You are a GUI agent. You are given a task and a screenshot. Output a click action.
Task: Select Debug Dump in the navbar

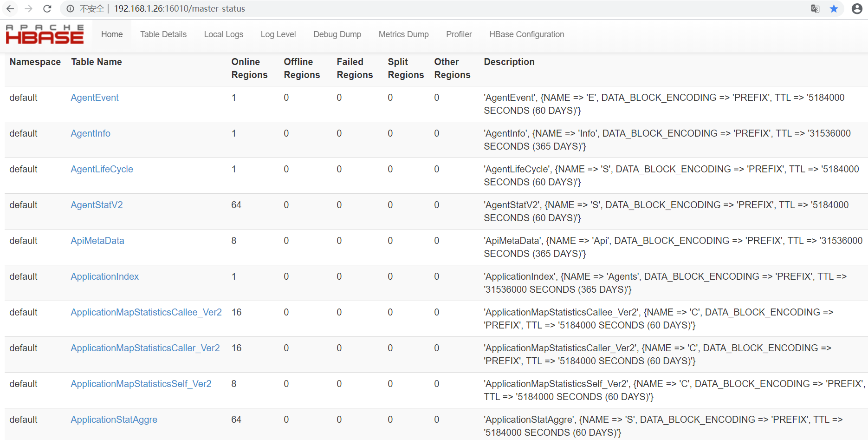point(337,34)
